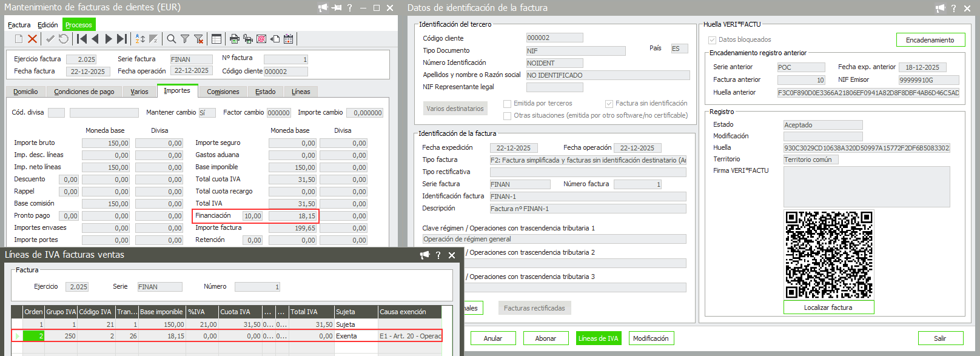Screen dimensions: 980x356
Task: Toggle the Emitida por terceros checkbox
Action: (x=508, y=104)
